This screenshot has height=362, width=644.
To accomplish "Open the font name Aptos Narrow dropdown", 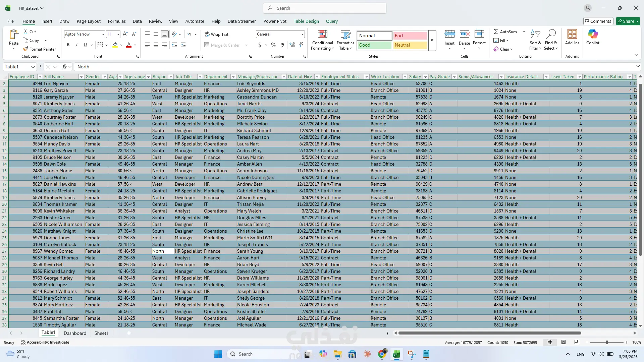I will [x=103, y=34].
